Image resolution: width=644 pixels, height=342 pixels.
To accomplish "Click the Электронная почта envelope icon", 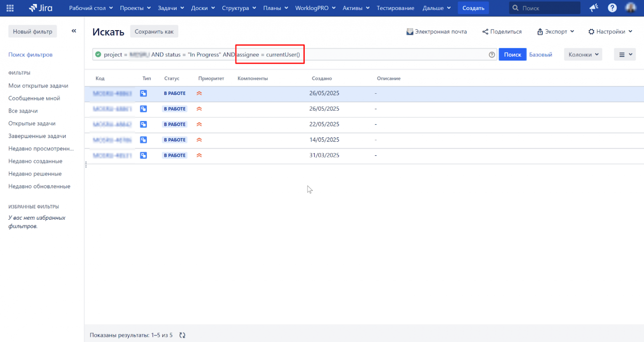I will 410,31.
